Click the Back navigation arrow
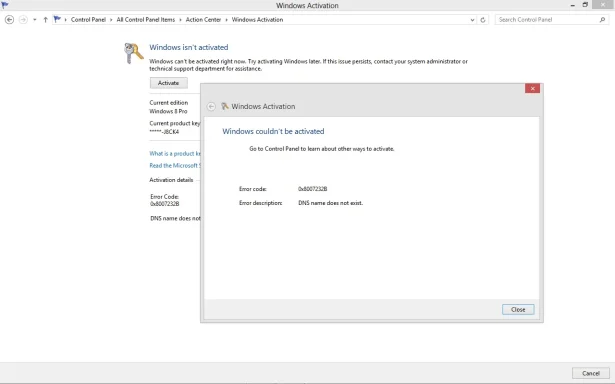 [9, 20]
